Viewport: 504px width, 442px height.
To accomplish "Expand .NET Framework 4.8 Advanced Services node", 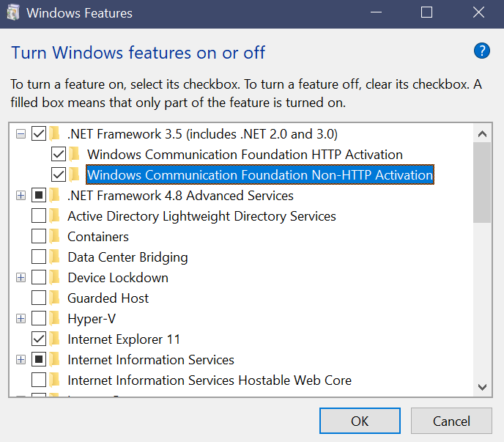I will click(x=21, y=195).
